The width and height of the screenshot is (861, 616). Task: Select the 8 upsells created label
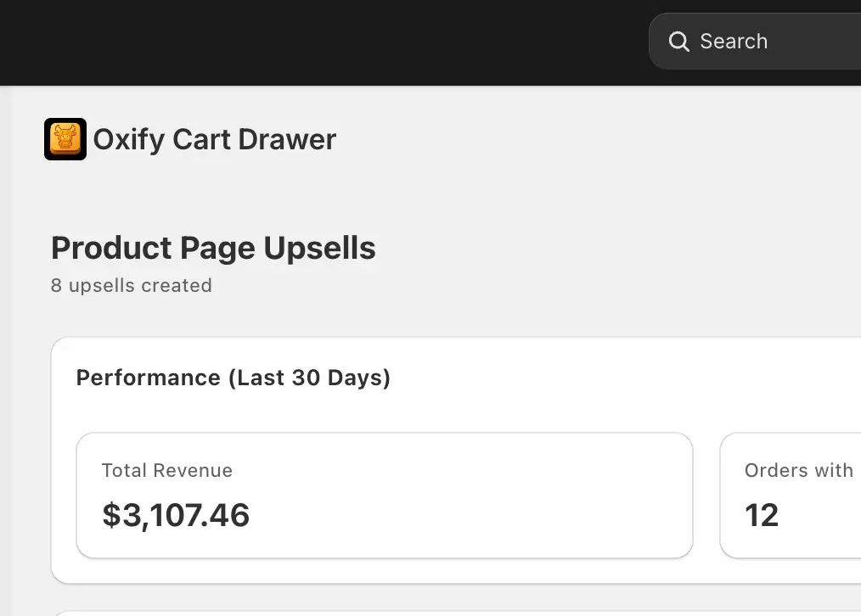tap(132, 286)
